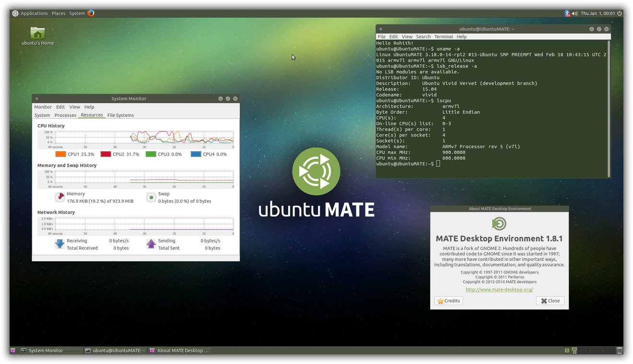This screenshot has width=633, height=364.
Task: Open Edit menu in terminal
Action: [394, 36]
